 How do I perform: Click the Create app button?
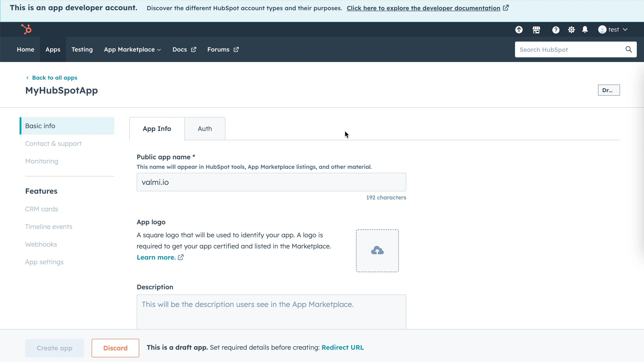(55, 348)
